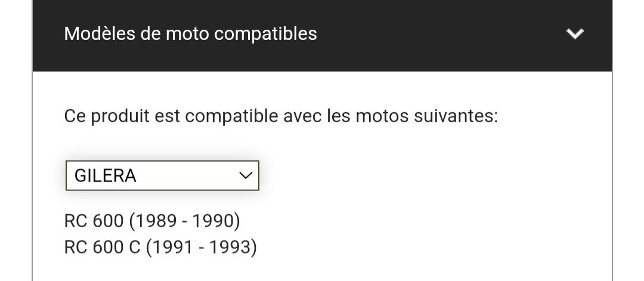Click the "(1991 - 1993)" year range
Image resolution: width=644 pixels, height=281 pixels.
point(202,246)
